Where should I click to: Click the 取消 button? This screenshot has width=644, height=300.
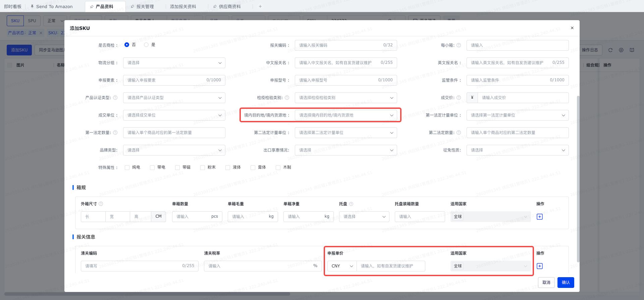click(x=546, y=283)
